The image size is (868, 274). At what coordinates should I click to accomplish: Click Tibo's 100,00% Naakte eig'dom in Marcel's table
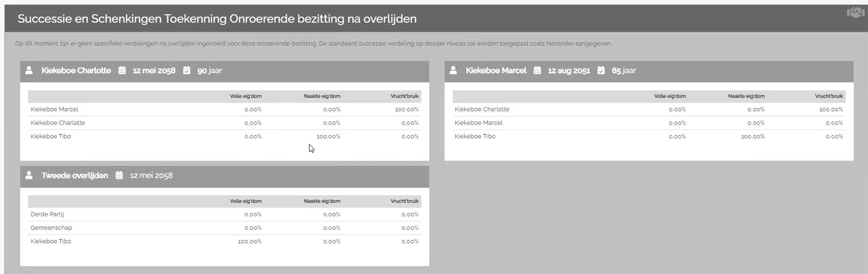pos(753,136)
